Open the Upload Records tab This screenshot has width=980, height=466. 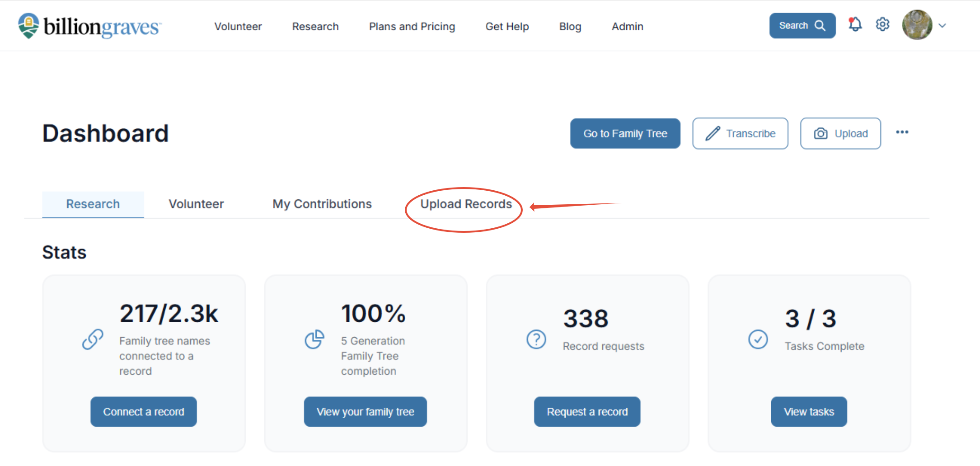(466, 204)
